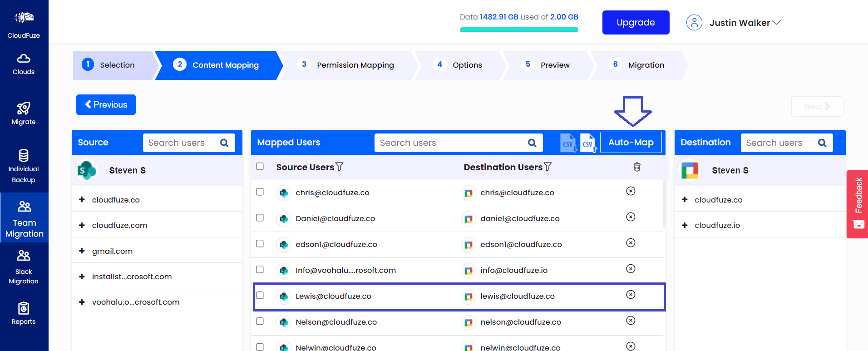Click the Upgrade button
Screen dimensions: 868x351
pos(636,22)
